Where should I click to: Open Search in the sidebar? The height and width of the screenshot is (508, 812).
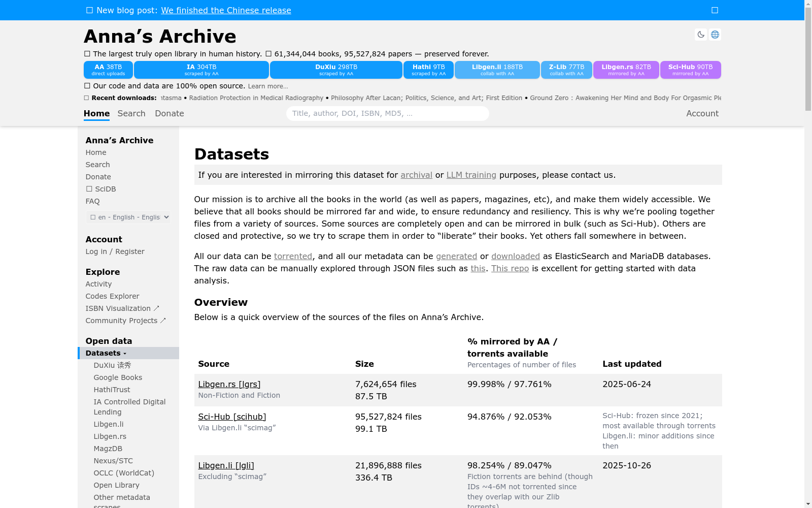coord(97,165)
